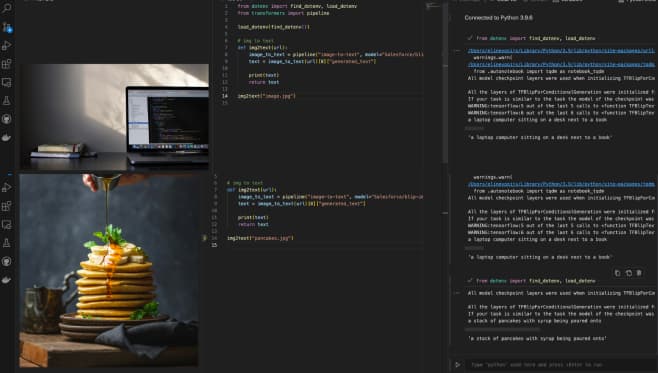Open Remote Explorer beside the laptop photo
The image size is (658, 373).
(x=6, y=82)
